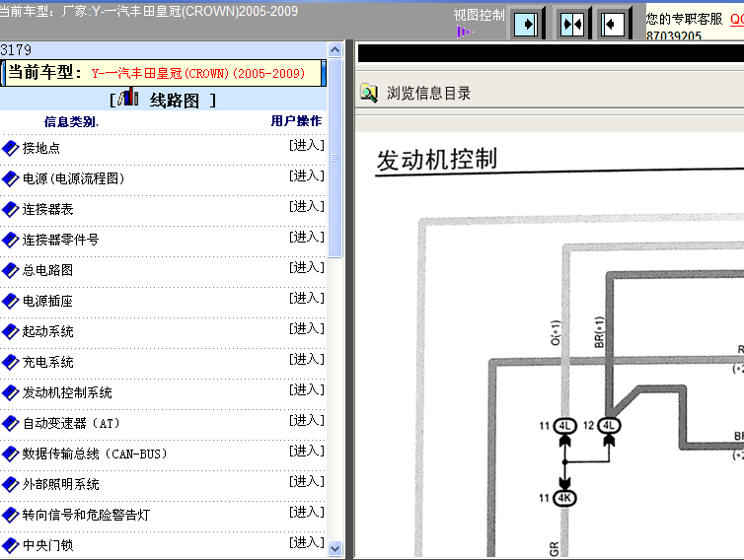The height and width of the screenshot is (560, 744).
Task: Open [进入] link for 连接器表
Action: (x=307, y=207)
